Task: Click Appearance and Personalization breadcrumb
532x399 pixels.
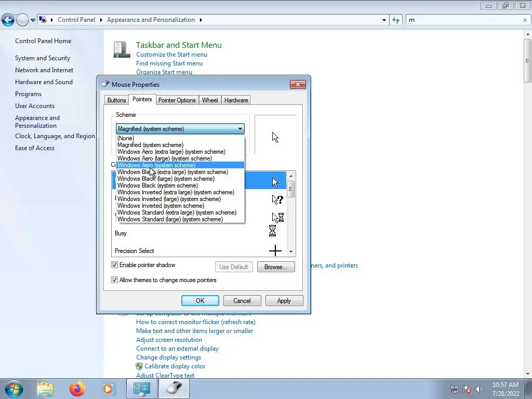Action: [151, 20]
